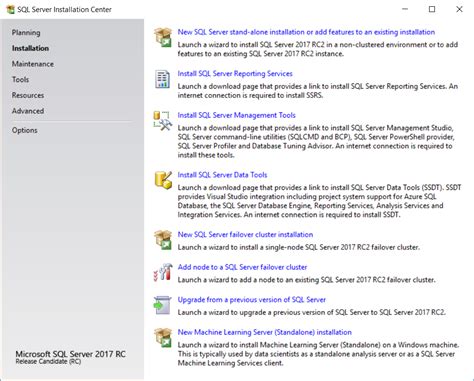This screenshot has width=474, height=381.
Task: Switch to the Planning section
Action: pos(26,33)
